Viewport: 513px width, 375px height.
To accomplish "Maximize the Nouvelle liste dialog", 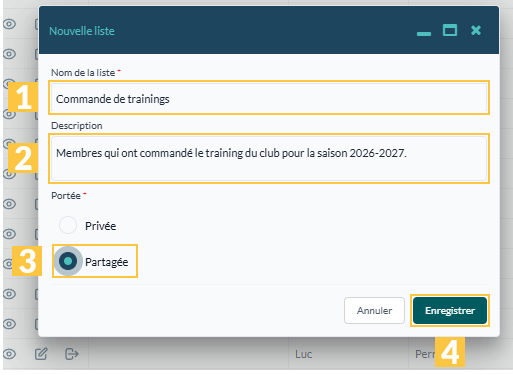I will point(450,30).
